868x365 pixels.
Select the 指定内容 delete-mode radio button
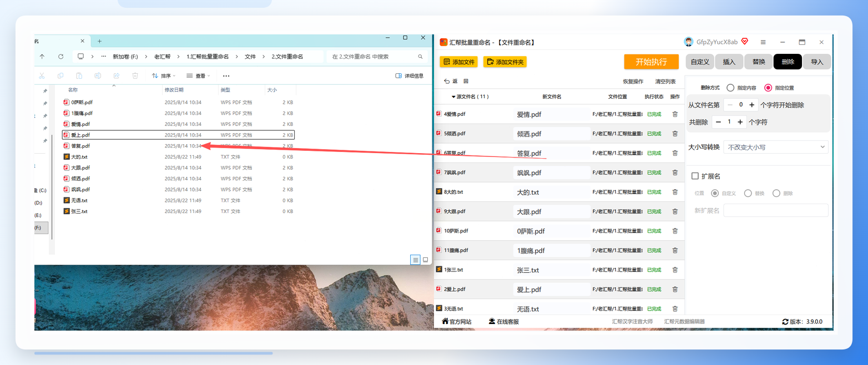pyautogui.click(x=730, y=88)
